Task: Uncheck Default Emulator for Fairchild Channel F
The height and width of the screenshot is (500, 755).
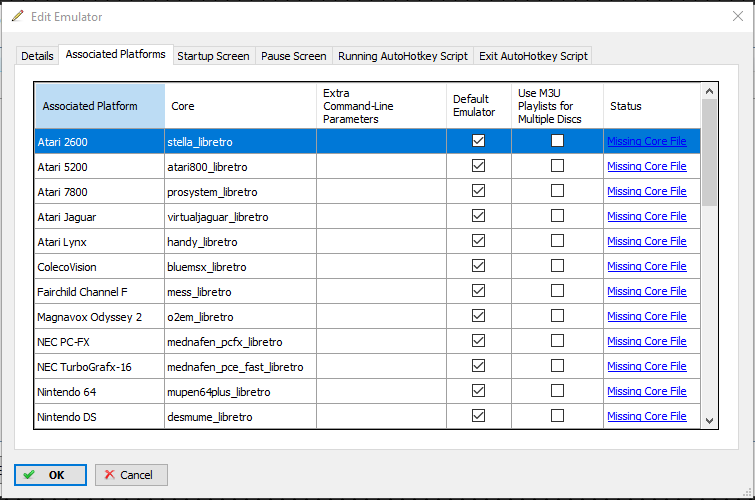Action: coord(478,291)
